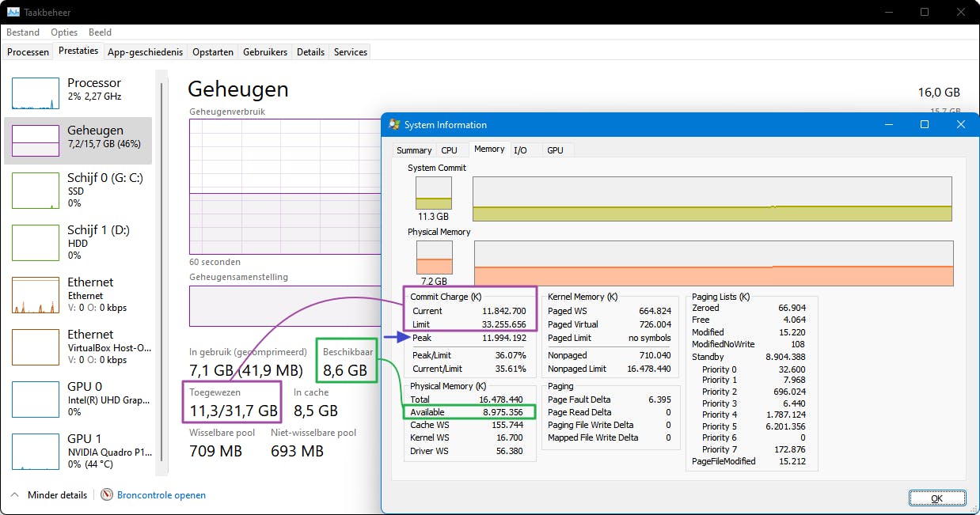Click the Geheugen memory graph thumbnail
The width and height of the screenshot is (980, 515).
pos(36,141)
